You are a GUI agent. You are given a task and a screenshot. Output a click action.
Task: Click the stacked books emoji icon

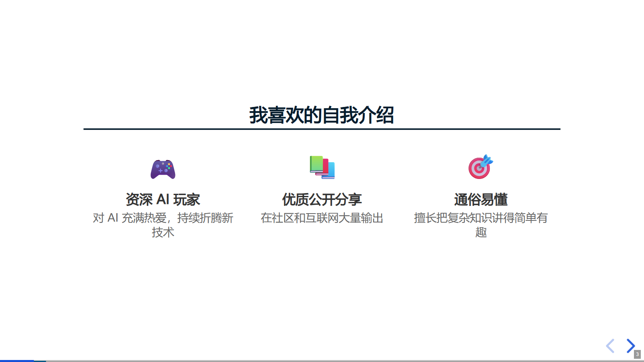point(322,167)
